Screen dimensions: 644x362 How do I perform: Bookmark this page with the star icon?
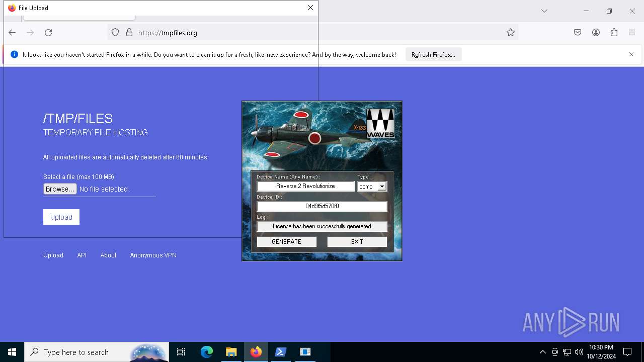[511, 33]
